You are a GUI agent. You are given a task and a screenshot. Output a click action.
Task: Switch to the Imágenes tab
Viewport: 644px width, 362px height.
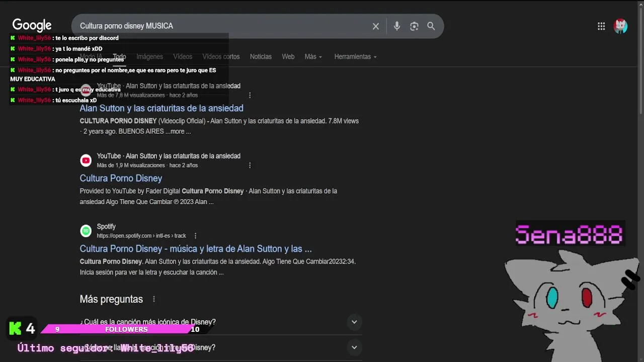coord(149,57)
